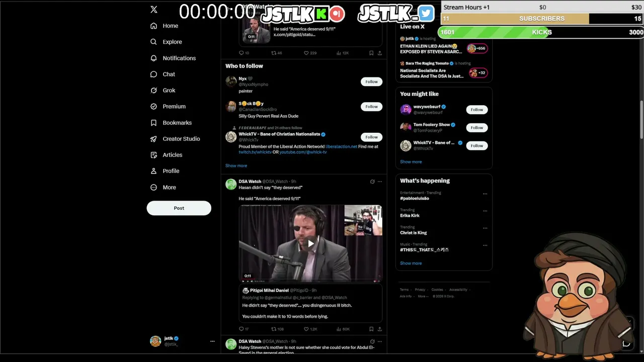Expand the More menu in the sidebar
The height and width of the screenshot is (362, 644).
coord(164,187)
